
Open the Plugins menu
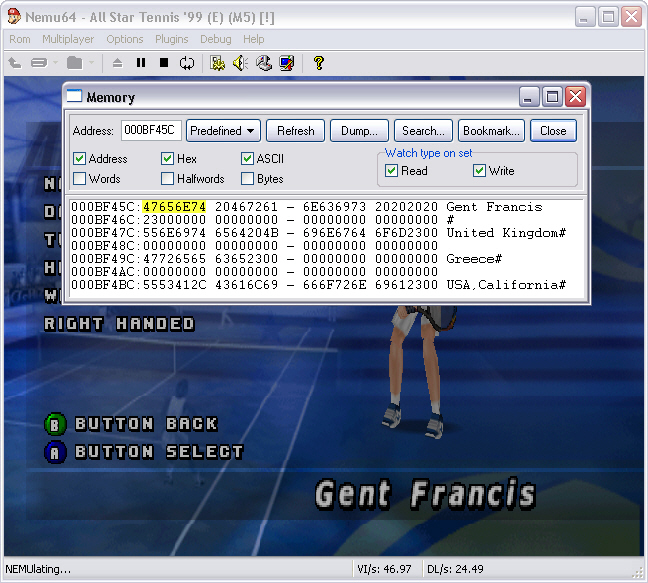172,39
